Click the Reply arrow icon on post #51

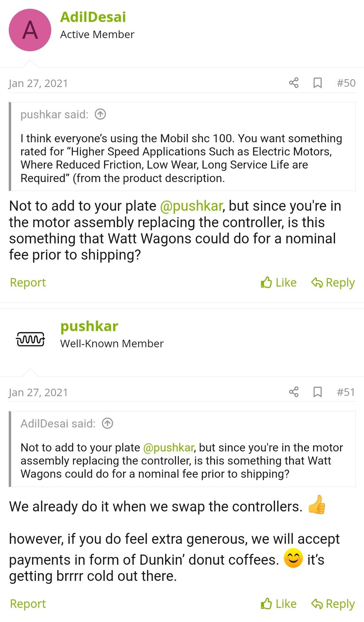[x=317, y=604]
